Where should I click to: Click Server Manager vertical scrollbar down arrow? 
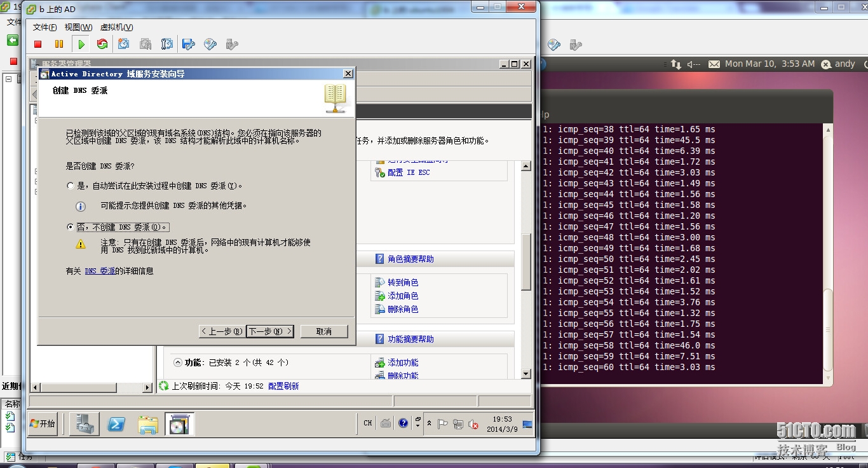(x=526, y=374)
